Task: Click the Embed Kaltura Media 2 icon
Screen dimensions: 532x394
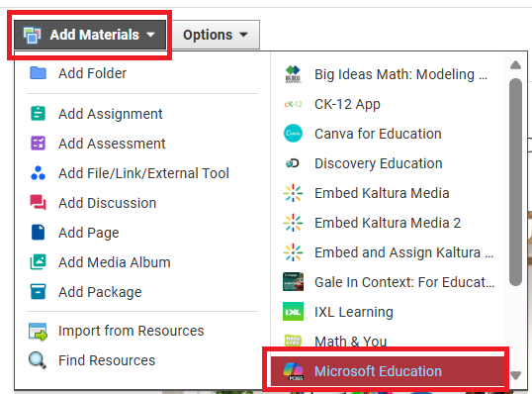Action: point(293,223)
